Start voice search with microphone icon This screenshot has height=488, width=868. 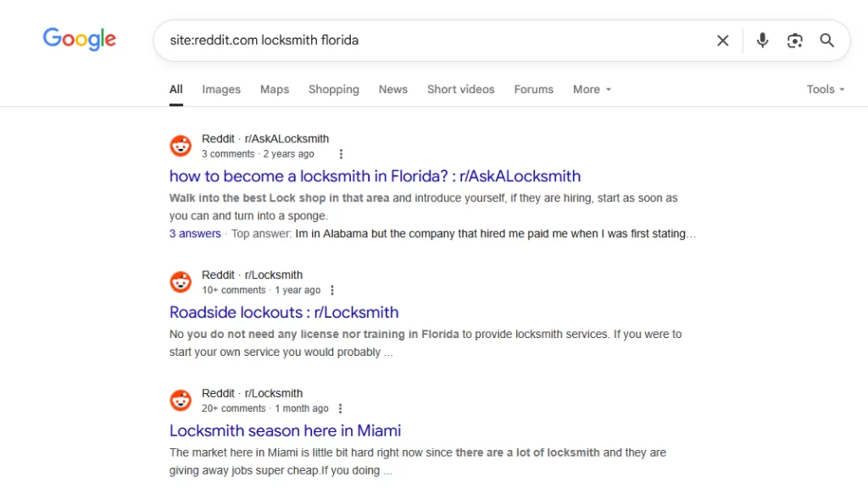(x=762, y=41)
